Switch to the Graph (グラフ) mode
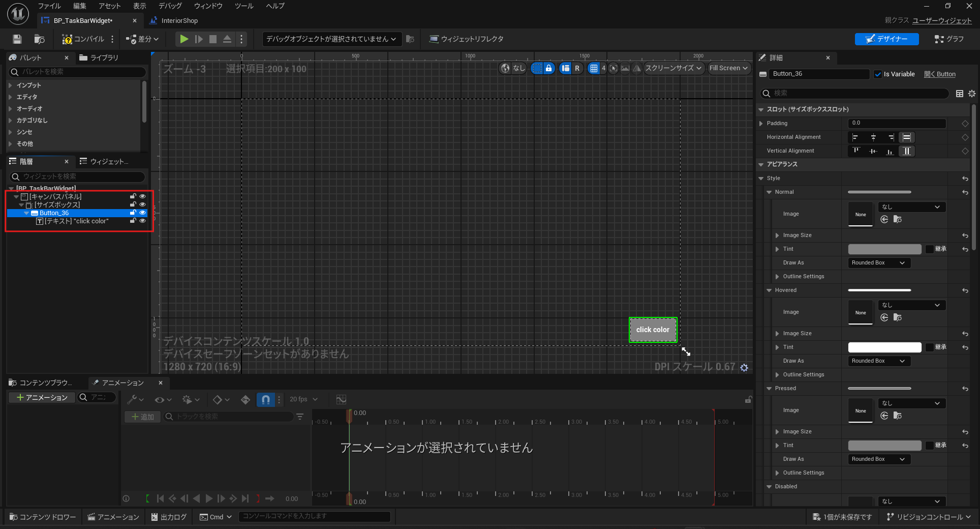 [949, 39]
